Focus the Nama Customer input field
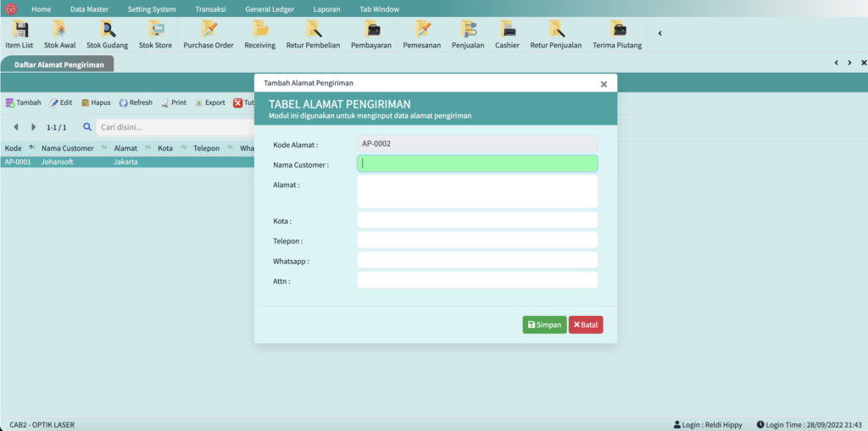 pos(477,164)
